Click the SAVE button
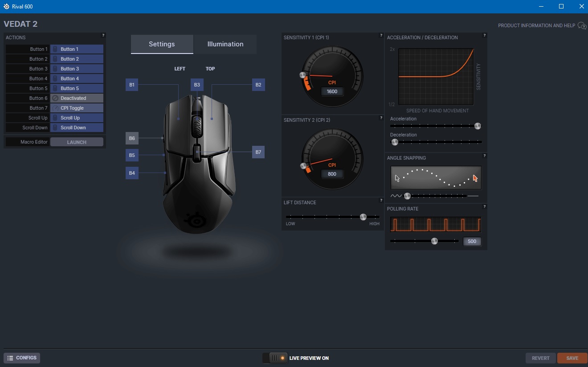This screenshot has width=588, height=367. (572, 358)
